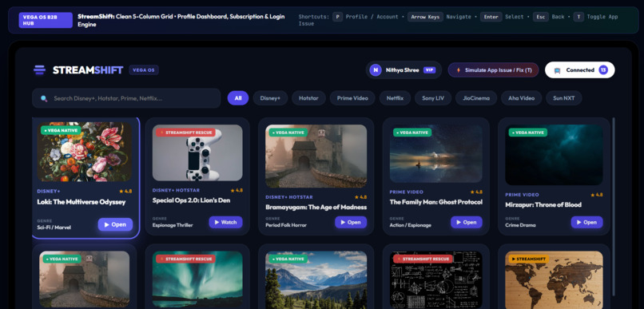Click StreamShift Rescue badge on chalkboard thumbnail
The height and width of the screenshot is (309, 644).
[x=423, y=259]
